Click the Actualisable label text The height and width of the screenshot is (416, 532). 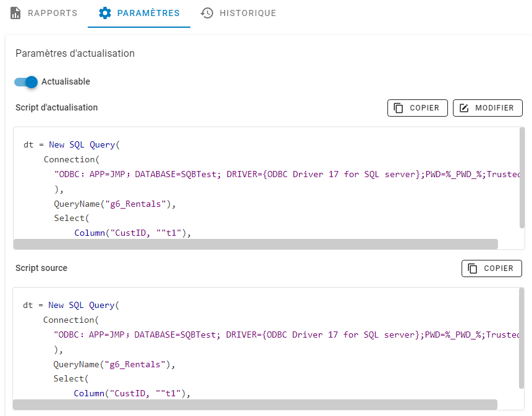point(65,81)
